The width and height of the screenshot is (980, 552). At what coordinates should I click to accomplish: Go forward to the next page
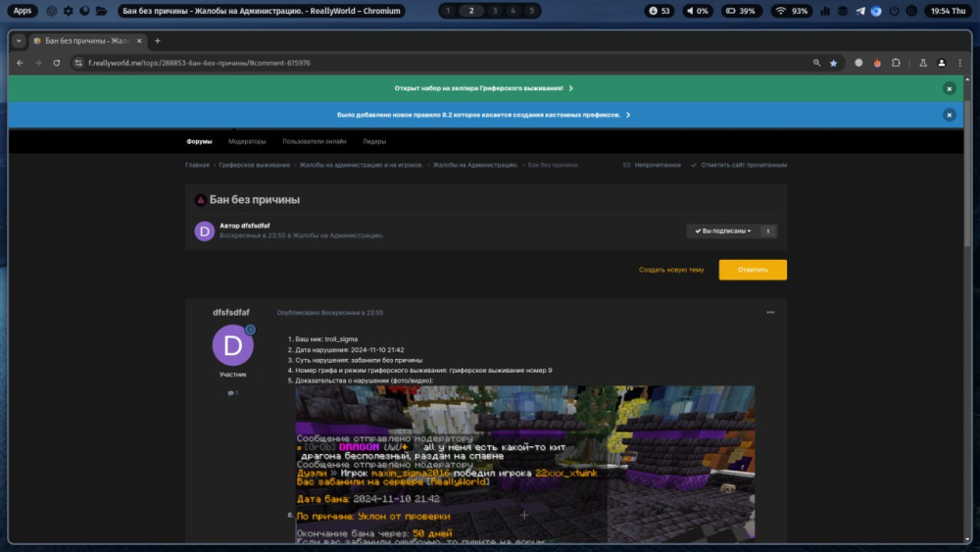pos(38,63)
